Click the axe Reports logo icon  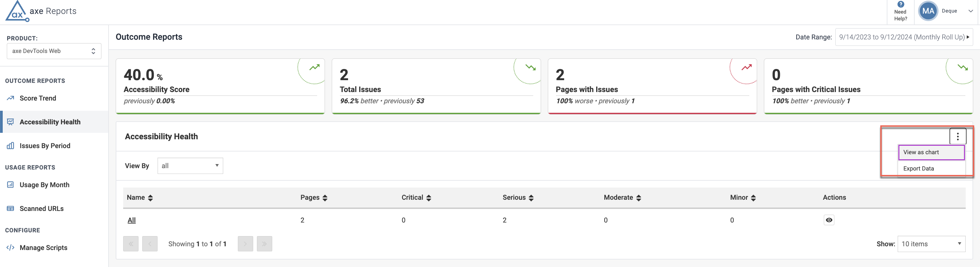[17, 12]
